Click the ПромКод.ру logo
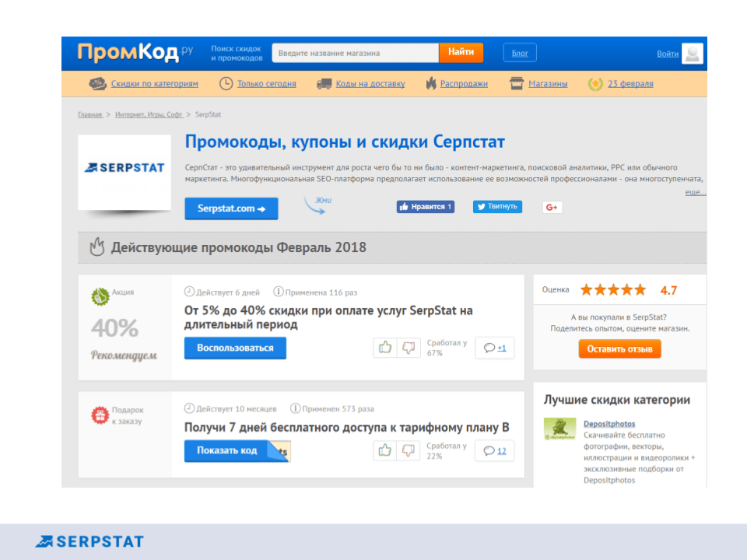The image size is (747, 560). [135, 52]
